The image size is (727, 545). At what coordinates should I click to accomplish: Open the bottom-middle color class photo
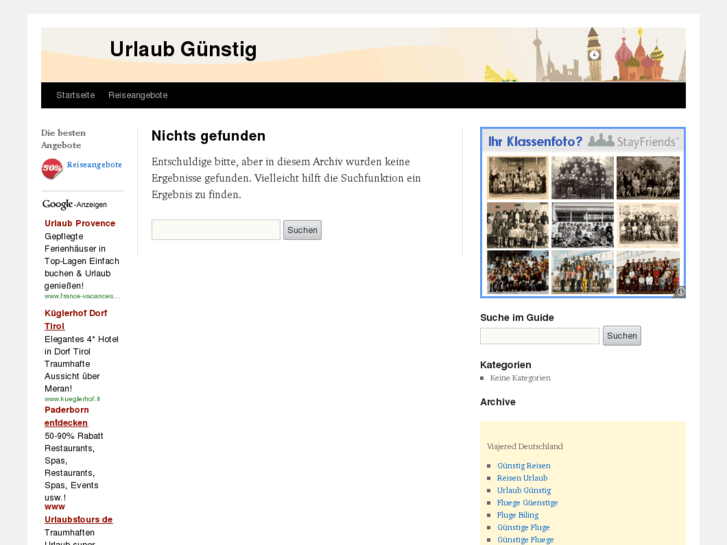[582, 272]
